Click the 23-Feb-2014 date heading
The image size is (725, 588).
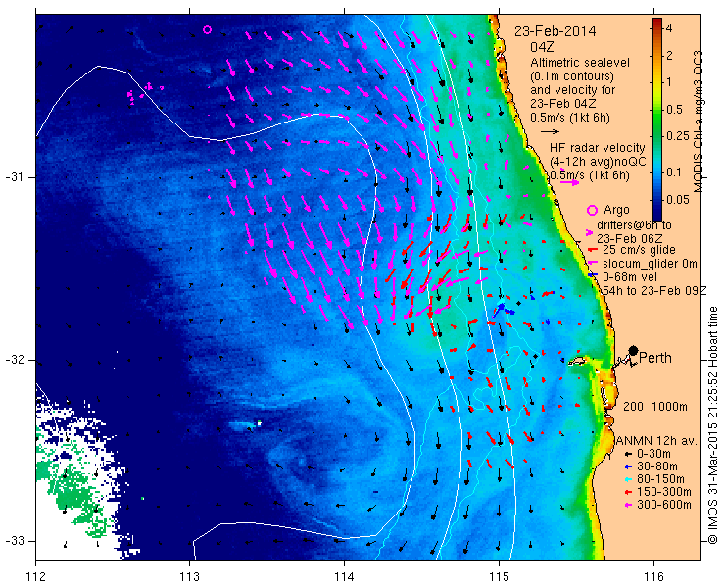click(556, 32)
